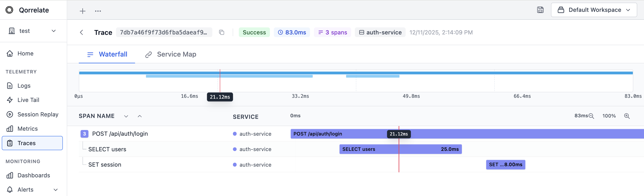The image size is (644, 196).
Task: Open the three-dot more options menu
Action: click(98, 11)
